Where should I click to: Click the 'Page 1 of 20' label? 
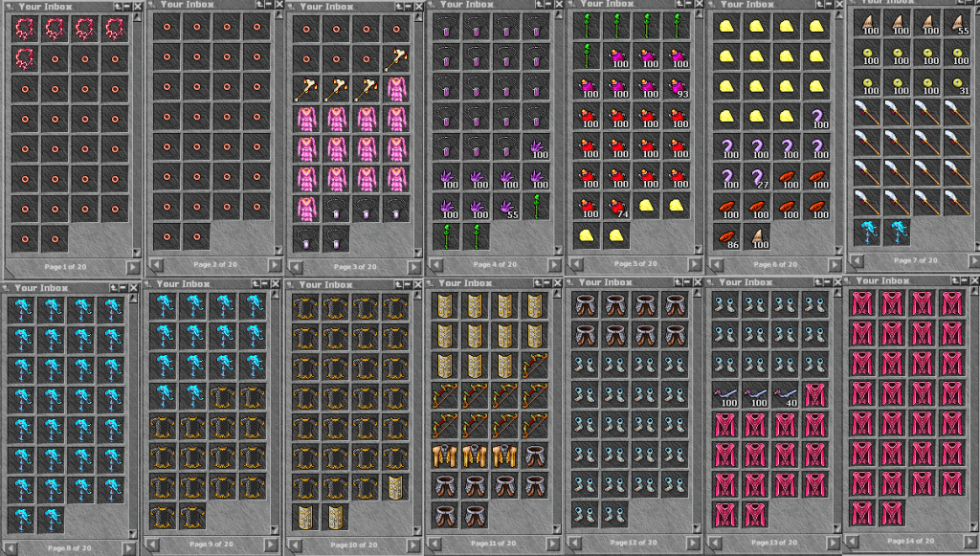[x=66, y=267]
